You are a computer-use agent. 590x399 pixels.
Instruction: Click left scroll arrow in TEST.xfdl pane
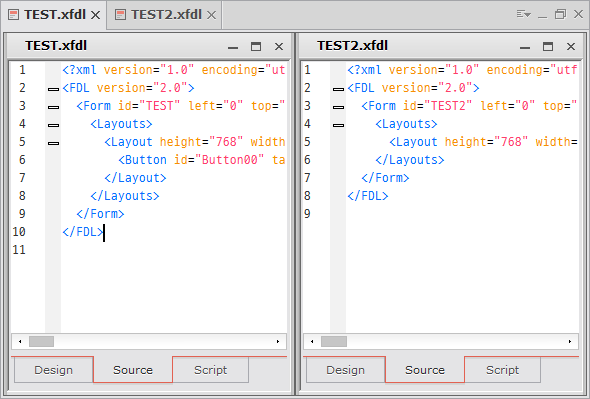[20, 341]
